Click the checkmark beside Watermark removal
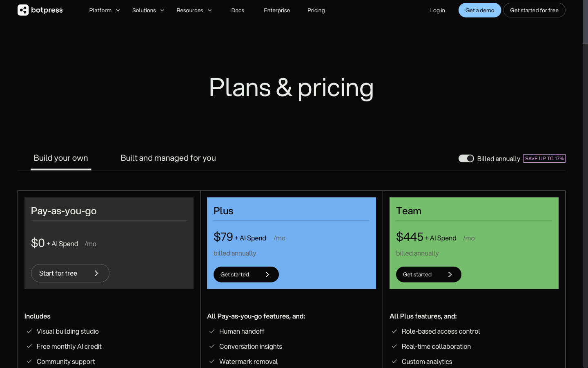The image size is (588, 368). pos(212,361)
